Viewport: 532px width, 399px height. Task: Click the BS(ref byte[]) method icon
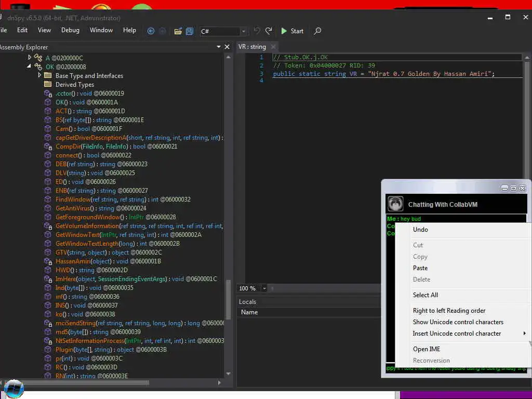(48, 120)
